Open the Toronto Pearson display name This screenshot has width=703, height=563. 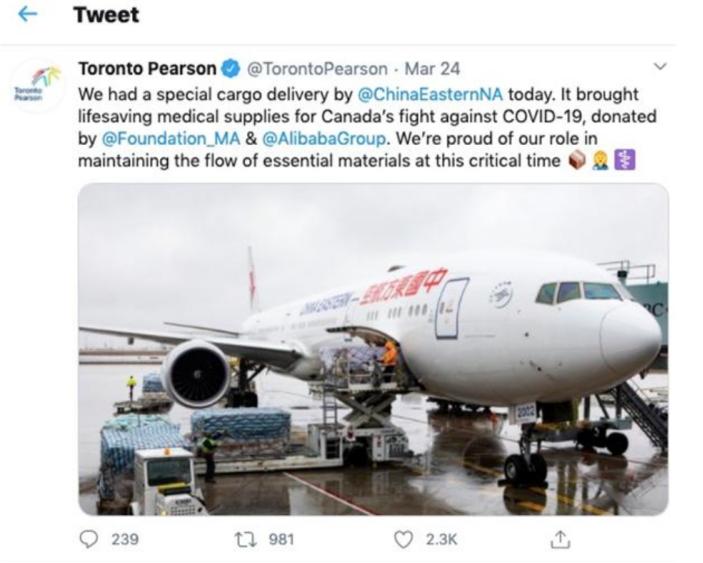click(x=147, y=70)
